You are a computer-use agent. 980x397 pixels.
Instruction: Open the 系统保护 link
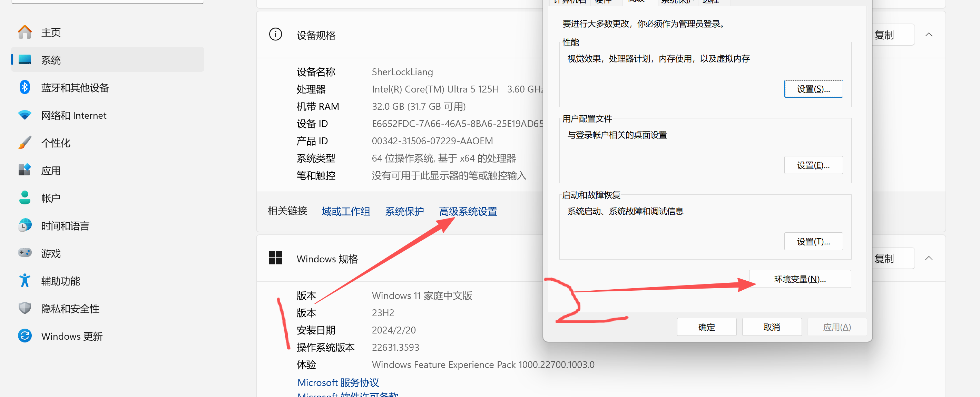404,211
